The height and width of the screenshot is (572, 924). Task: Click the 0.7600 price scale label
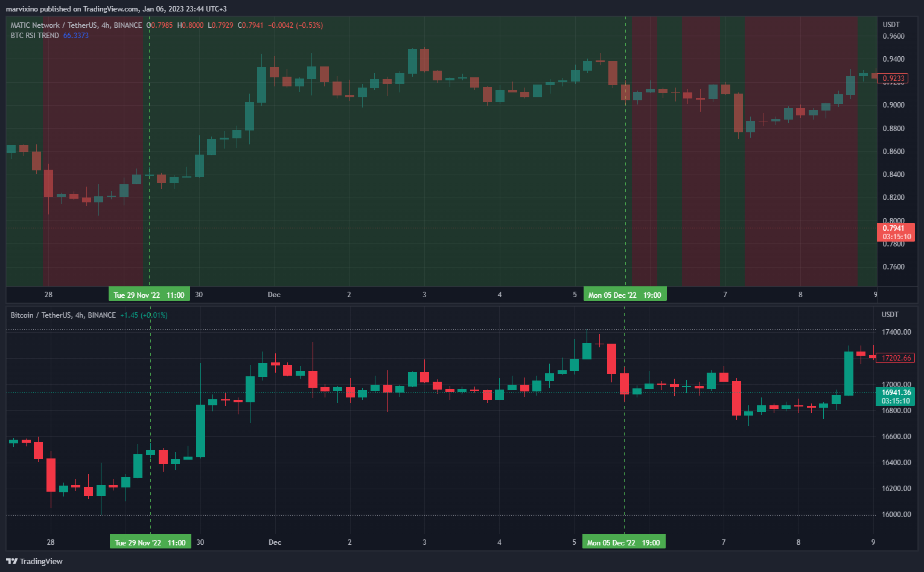click(x=893, y=267)
